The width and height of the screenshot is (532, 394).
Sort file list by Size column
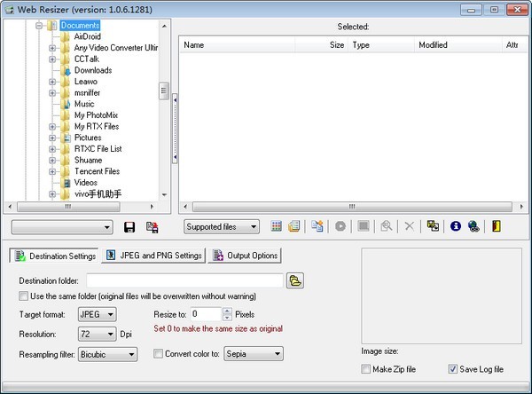pos(321,45)
